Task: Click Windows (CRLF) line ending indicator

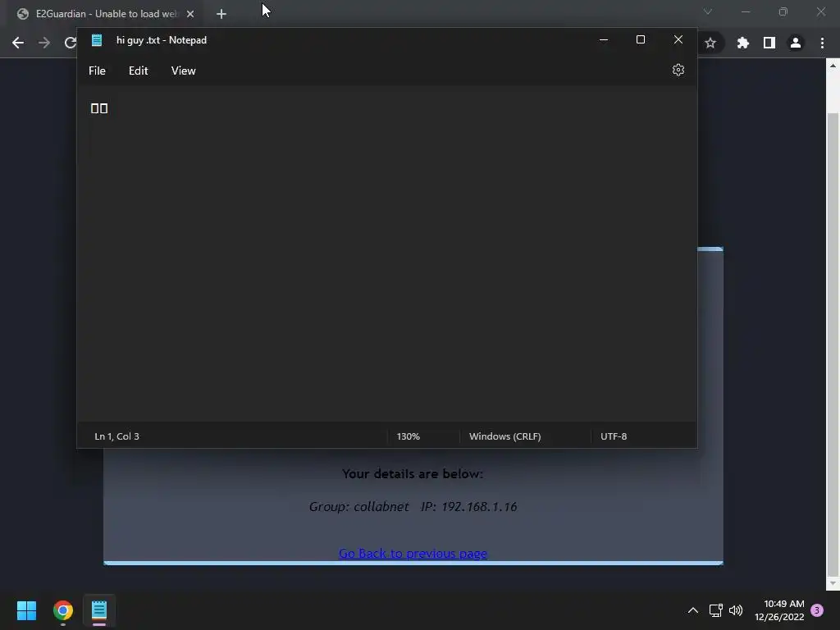Action: [504, 436]
